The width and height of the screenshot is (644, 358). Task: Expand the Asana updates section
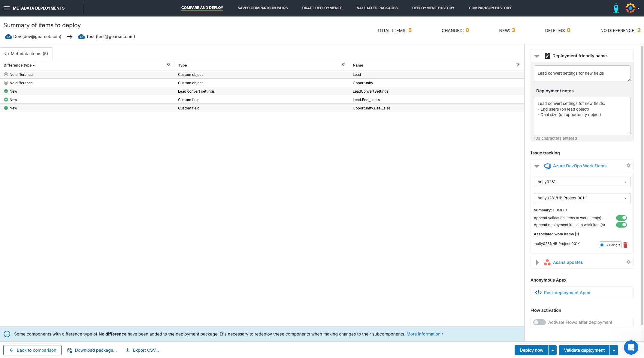537,262
